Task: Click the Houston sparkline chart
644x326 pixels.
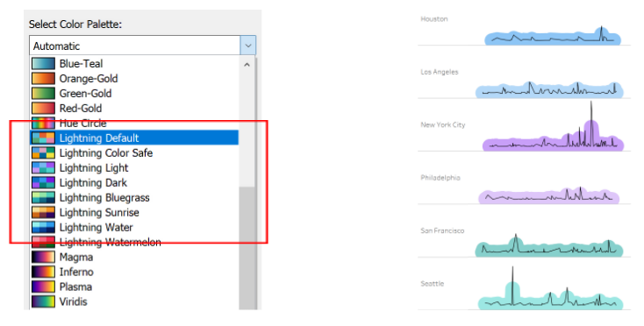Action: 553,37
